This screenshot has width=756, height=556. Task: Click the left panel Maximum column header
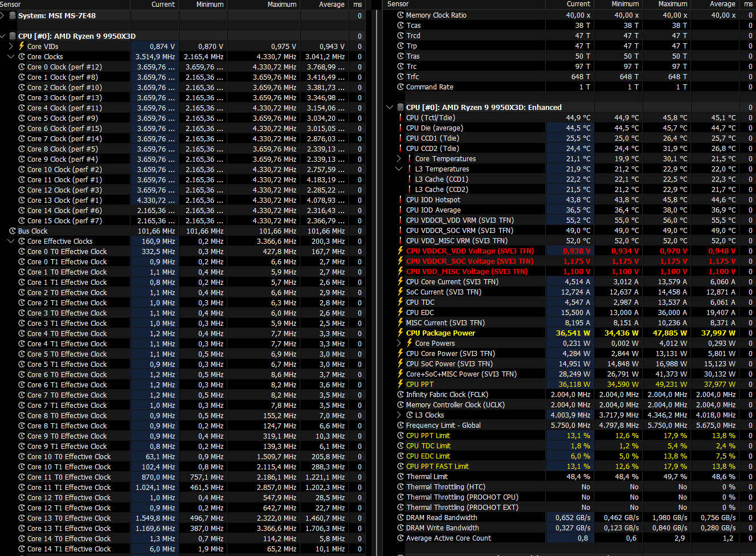[x=264, y=4]
